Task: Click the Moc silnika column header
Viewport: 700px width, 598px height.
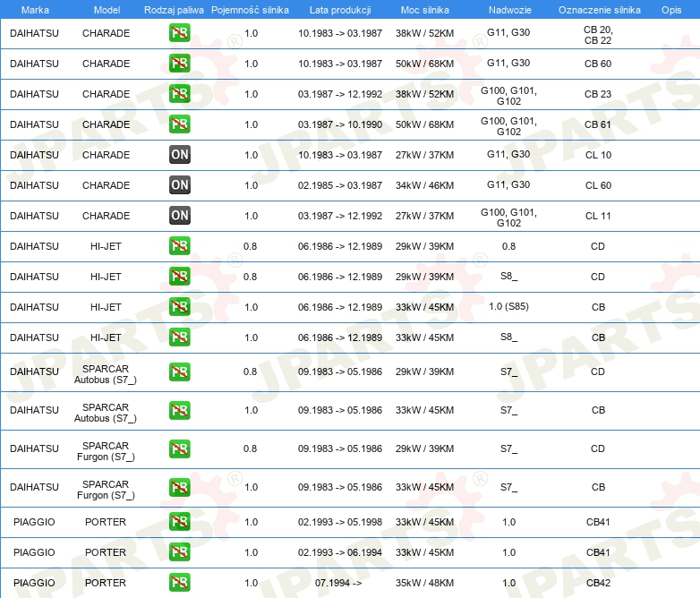Action: coord(424,10)
